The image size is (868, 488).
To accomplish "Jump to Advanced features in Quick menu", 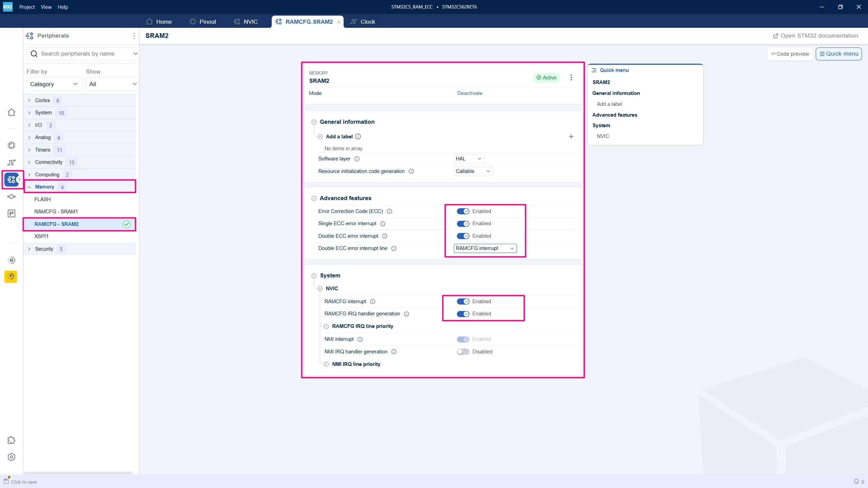I will (x=615, y=115).
